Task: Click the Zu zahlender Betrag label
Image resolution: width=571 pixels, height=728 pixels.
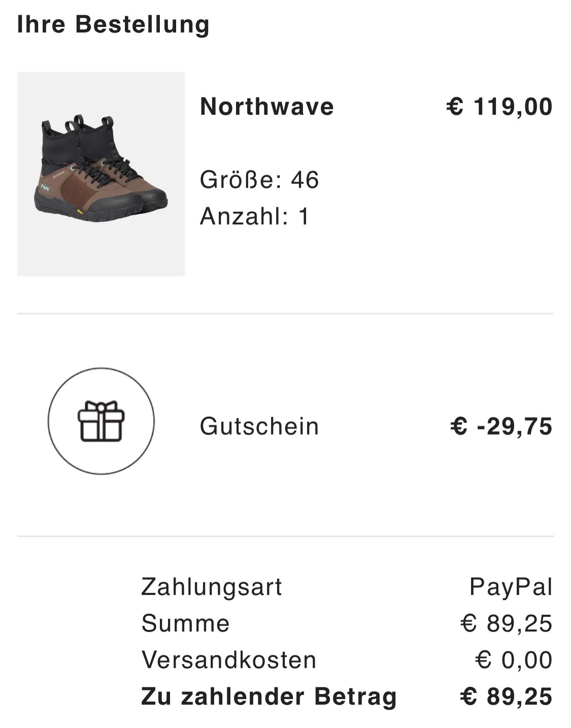Action: 269,697
